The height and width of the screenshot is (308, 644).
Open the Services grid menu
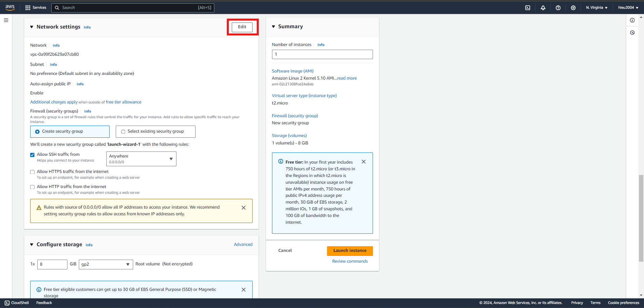36,7
